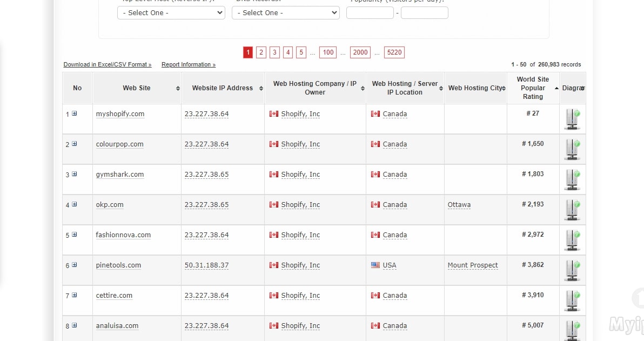Click Download in Excel/CSV Format link
Viewport: 644px width, 341px height.
tap(108, 65)
